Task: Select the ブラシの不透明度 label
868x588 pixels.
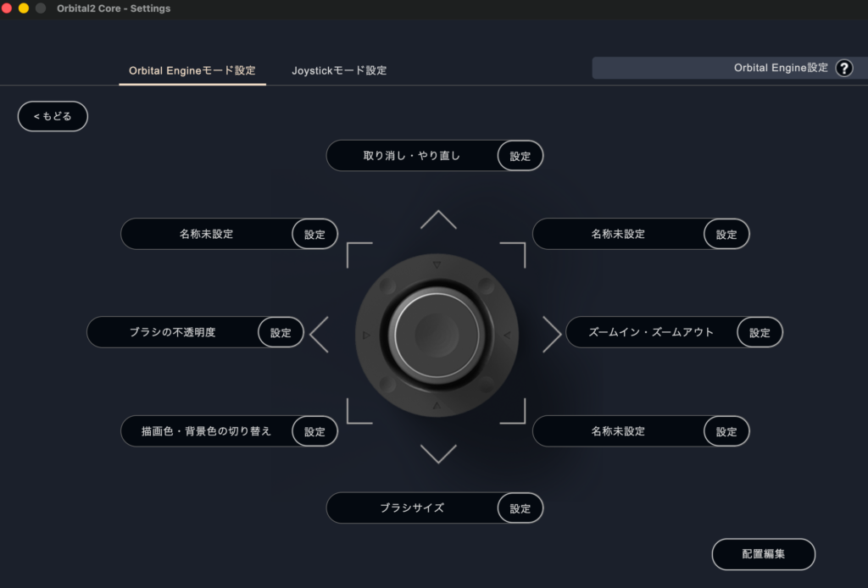Action: 172,332
